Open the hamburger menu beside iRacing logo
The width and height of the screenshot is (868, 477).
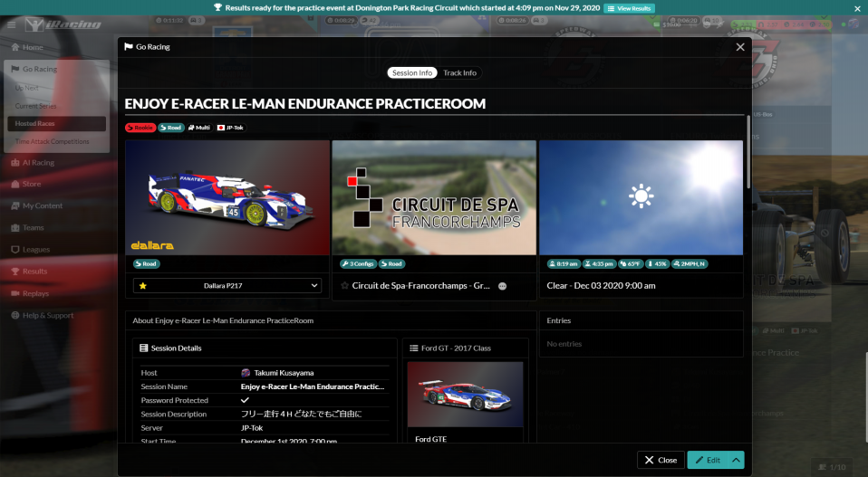click(11, 24)
